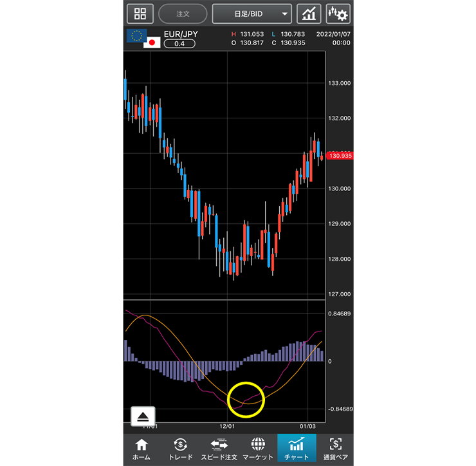The height and width of the screenshot is (466, 476).
Task: Go to the ホーム home tab
Action: [142, 448]
